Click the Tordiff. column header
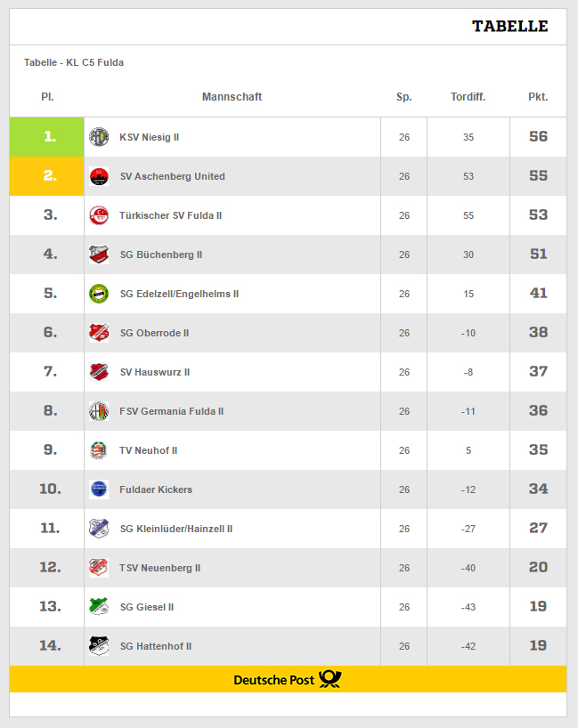The height and width of the screenshot is (728, 578). [468, 97]
